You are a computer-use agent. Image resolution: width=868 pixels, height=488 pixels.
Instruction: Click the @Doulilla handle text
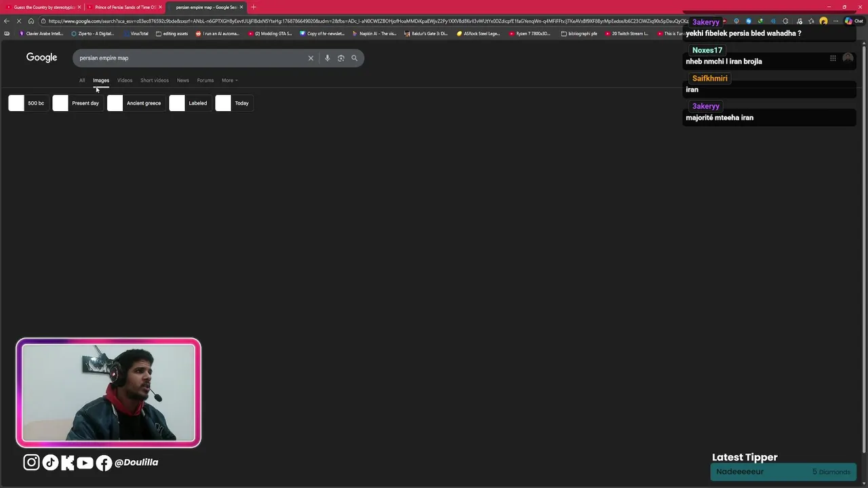point(136,462)
